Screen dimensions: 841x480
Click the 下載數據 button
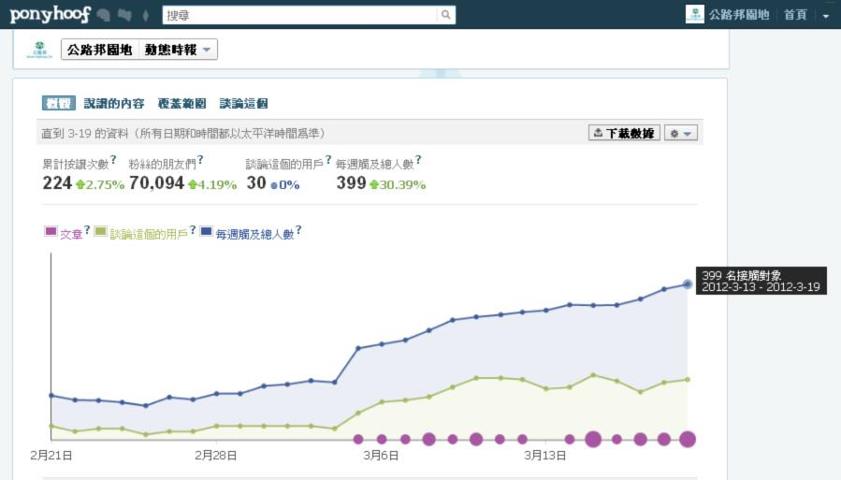[x=624, y=133]
